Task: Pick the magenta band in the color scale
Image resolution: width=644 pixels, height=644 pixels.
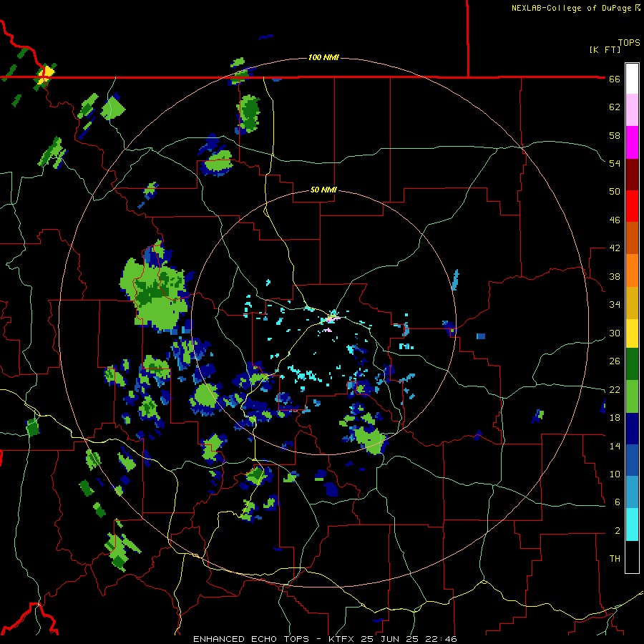Action: tap(632, 142)
